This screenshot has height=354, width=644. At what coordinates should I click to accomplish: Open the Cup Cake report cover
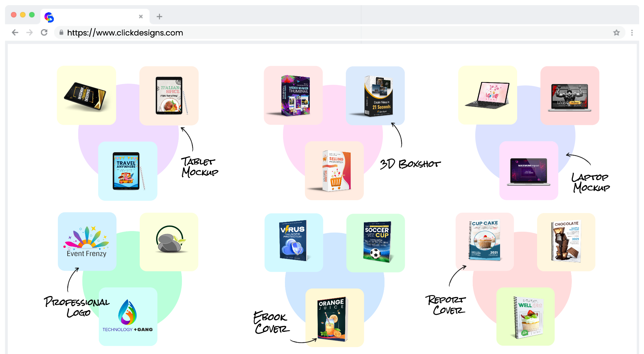pos(485,241)
